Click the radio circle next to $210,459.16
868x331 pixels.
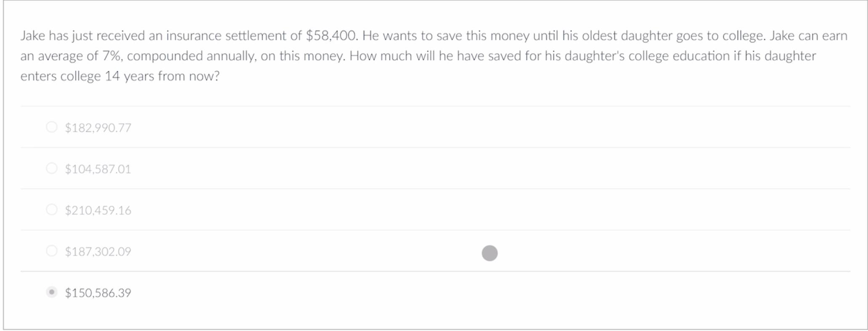(52, 209)
